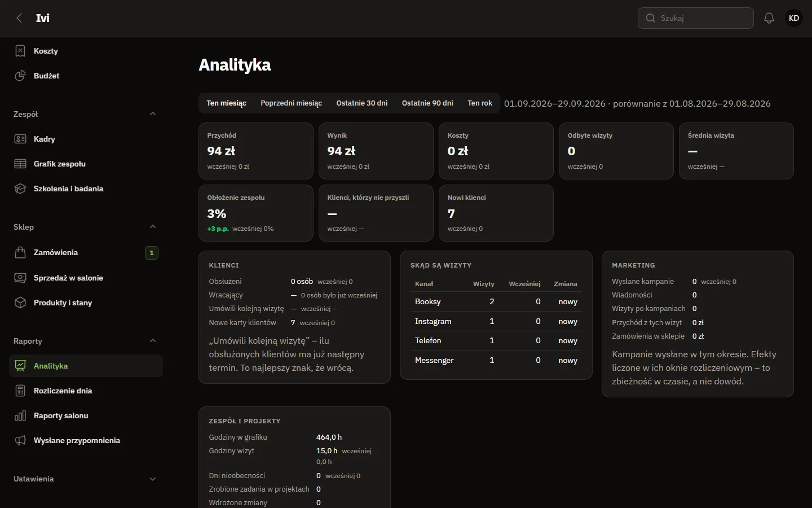Click the Zamówienia shopping bag icon
Viewport: 812px width, 508px height.
(20, 252)
